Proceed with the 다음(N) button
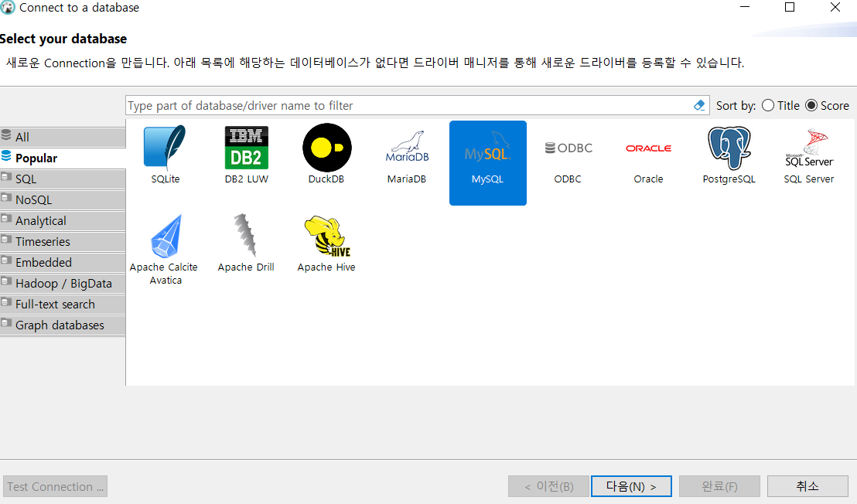 (631, 486)
